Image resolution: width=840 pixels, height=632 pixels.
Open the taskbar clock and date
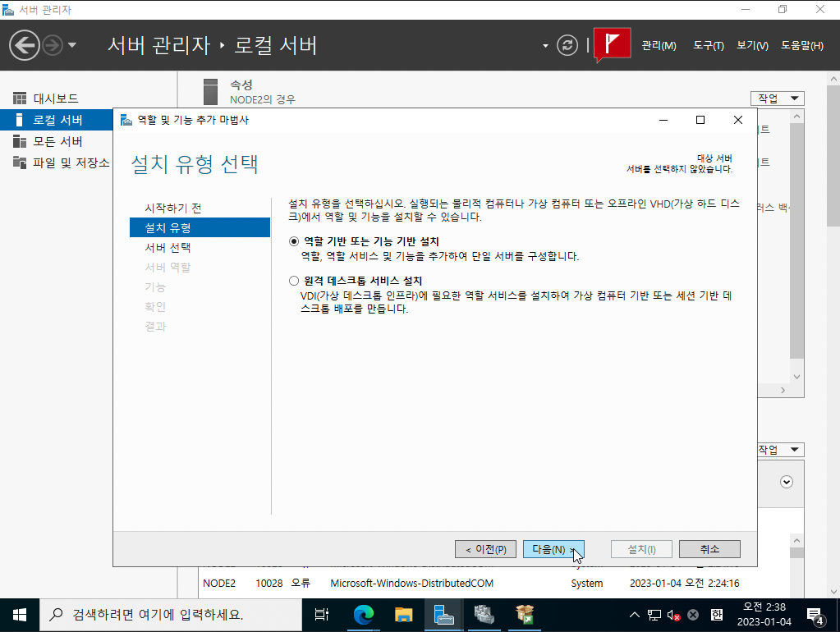(x=764, y=615)
